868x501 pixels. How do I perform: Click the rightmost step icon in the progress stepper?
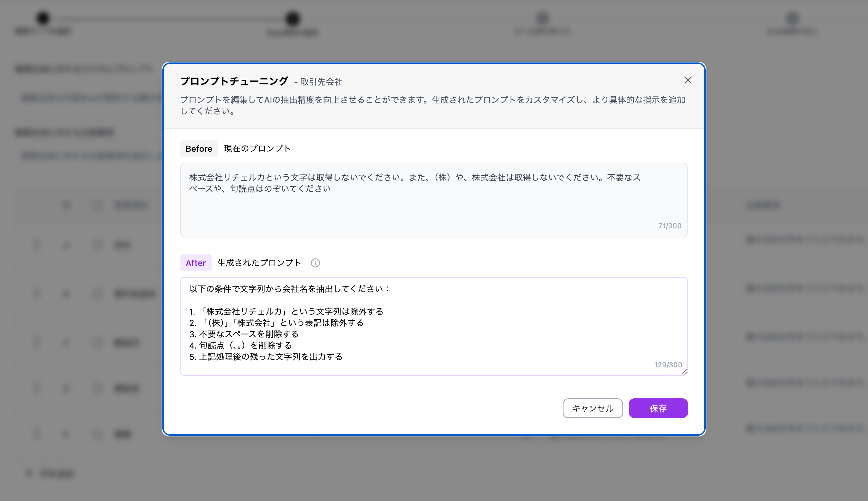792,19
